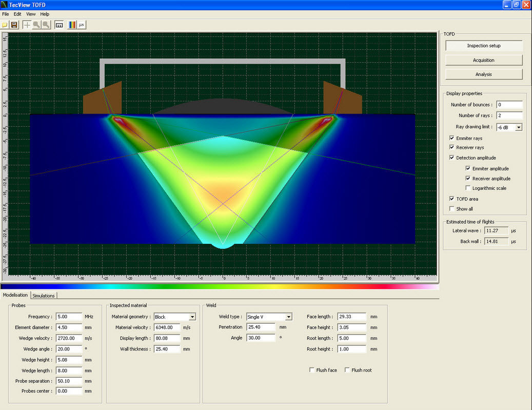Click the ruler measurement icon

point(59,25)
